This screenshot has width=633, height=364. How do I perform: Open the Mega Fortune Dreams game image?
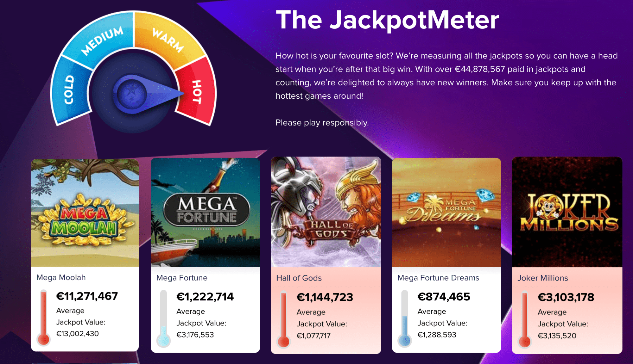tap(446, 213)
